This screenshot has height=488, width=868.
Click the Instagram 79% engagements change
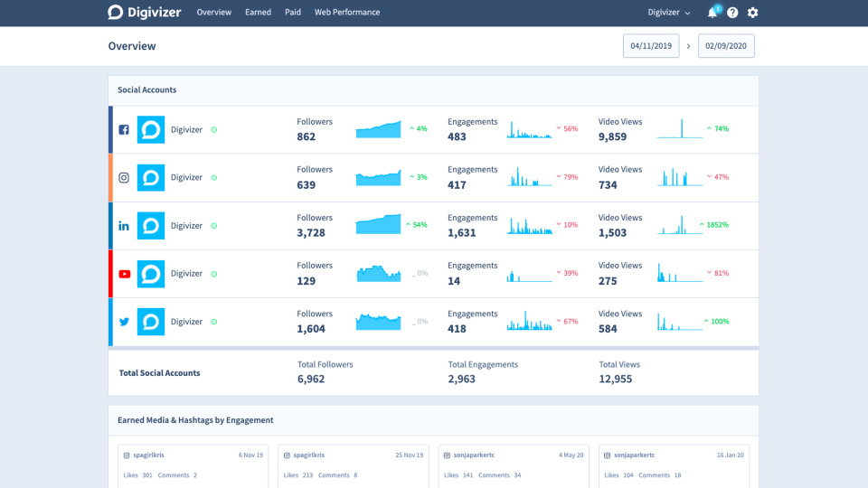[x=567, y=177]
